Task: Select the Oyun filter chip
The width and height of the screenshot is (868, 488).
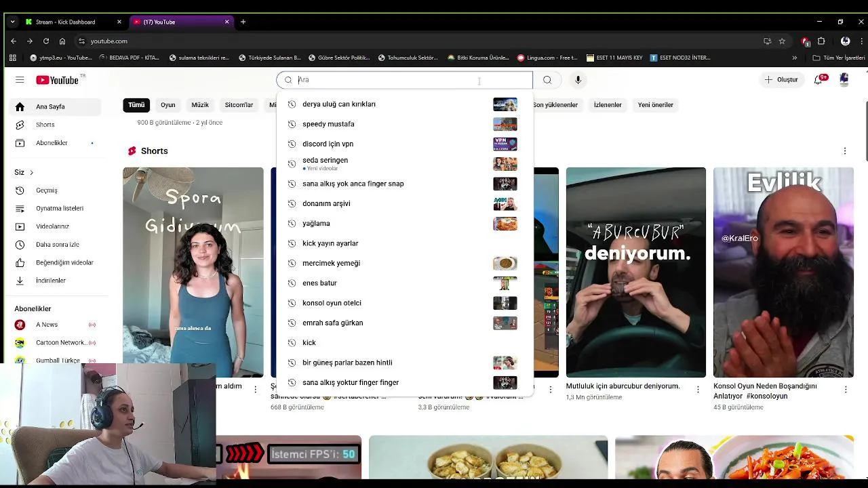Action: (167, 105)
